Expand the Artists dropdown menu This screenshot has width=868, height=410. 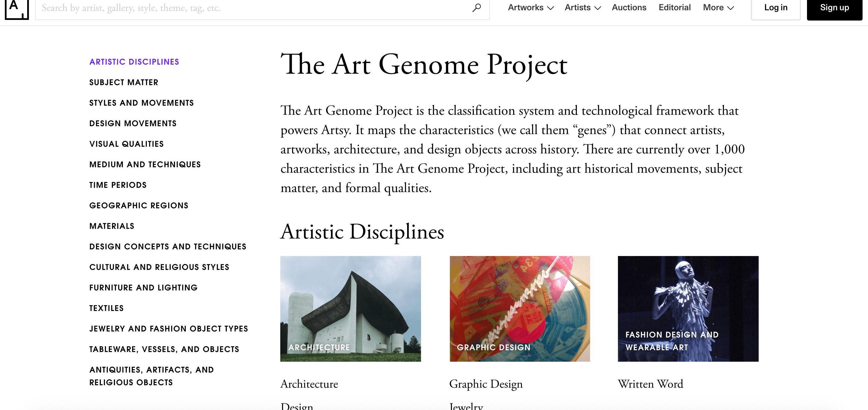point(583,8)
